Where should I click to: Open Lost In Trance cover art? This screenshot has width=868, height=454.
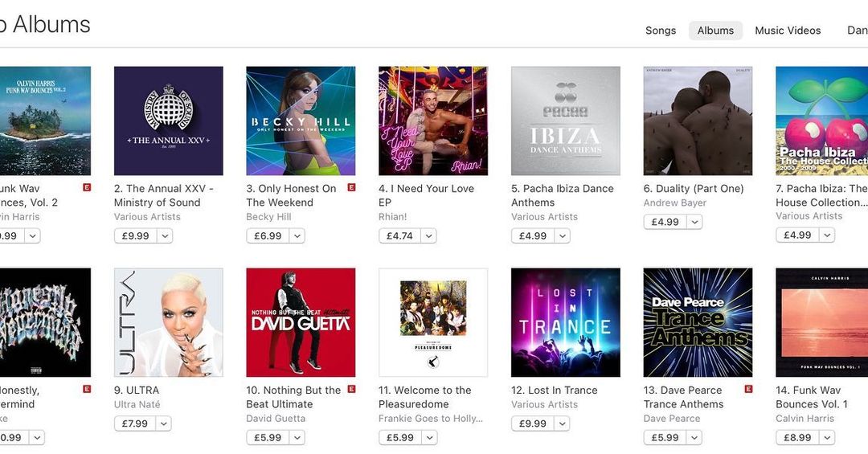(x=565, y=322)
